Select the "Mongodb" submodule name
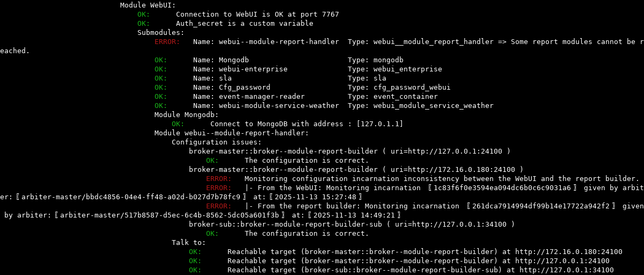Viewport: 644px width, 275px height. pos(233,60)
